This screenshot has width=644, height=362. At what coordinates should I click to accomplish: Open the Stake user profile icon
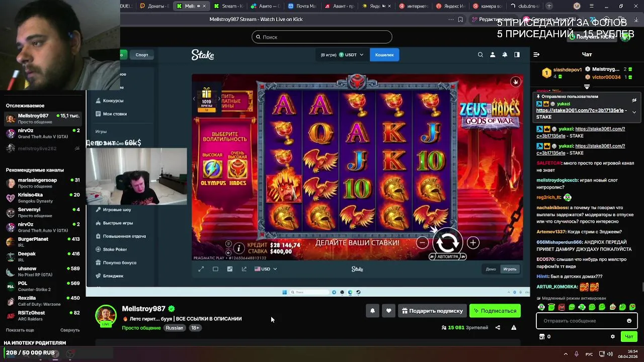tap(493, 55)
